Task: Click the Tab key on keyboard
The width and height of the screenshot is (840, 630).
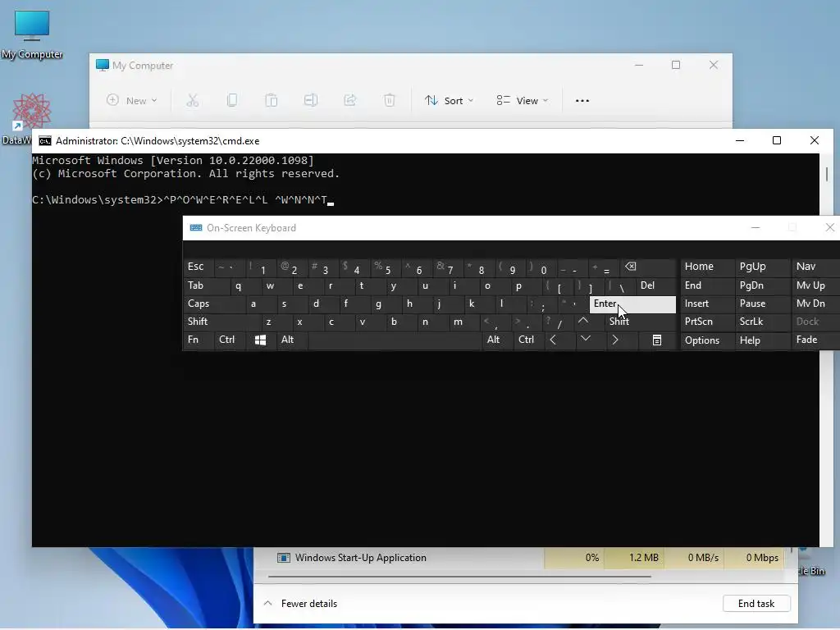Action: [206, 285]
